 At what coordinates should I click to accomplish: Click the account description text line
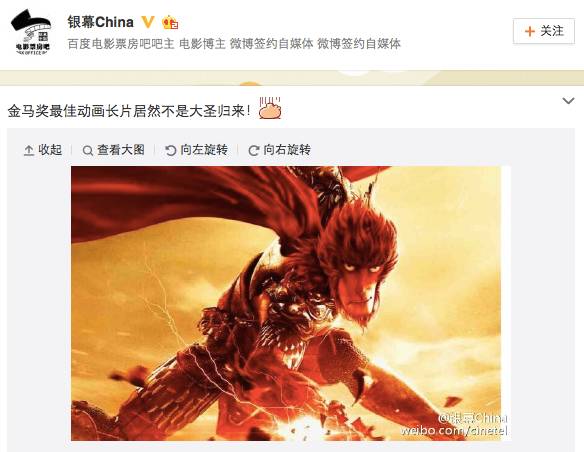click(x=234, y=44)
